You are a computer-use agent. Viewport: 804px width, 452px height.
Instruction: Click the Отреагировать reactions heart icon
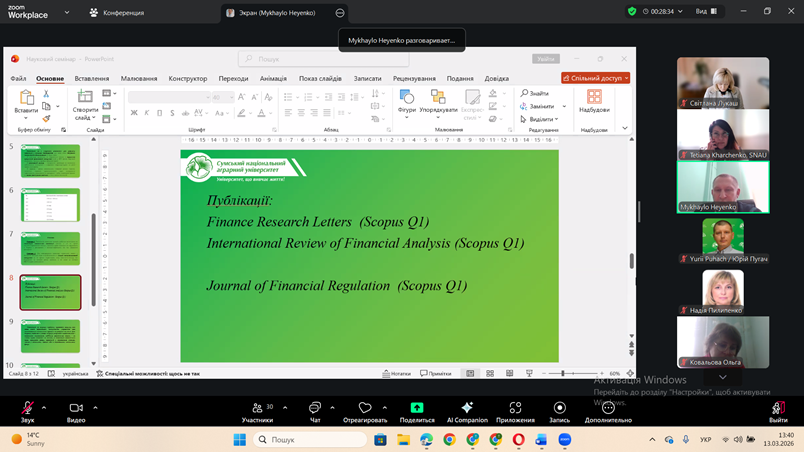coord(365,408)
